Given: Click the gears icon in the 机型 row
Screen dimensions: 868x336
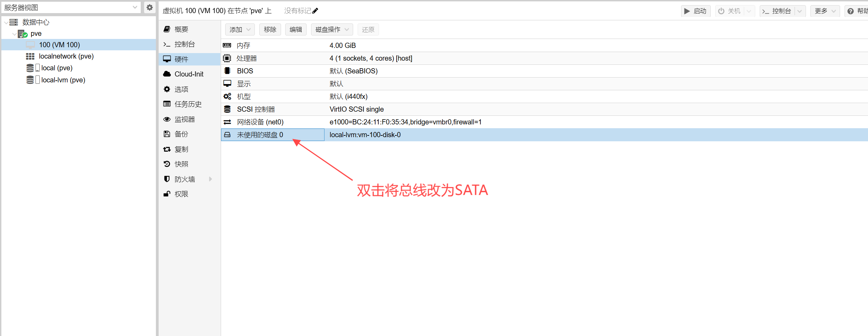Looking at the screenshot, I should point(227,96).
